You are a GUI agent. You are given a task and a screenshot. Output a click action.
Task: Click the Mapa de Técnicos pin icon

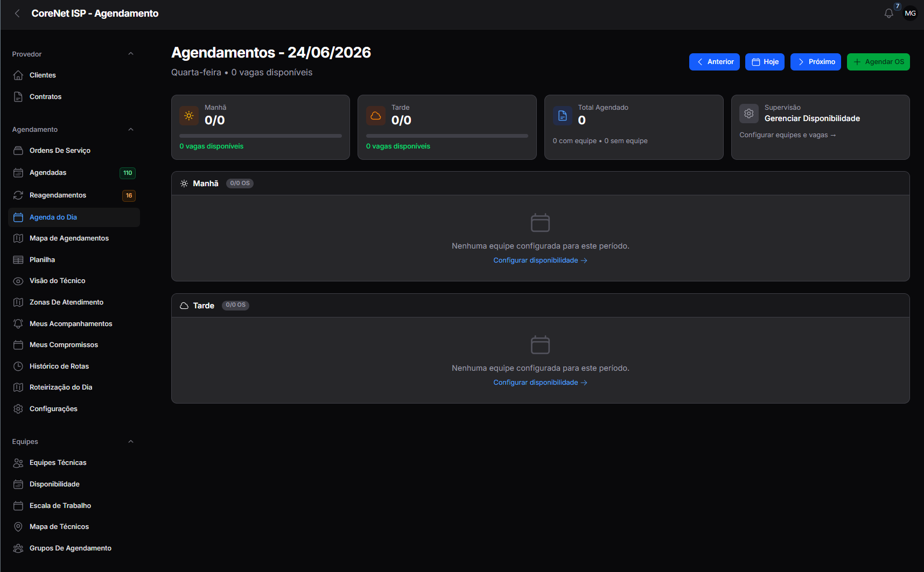point(18,527)
